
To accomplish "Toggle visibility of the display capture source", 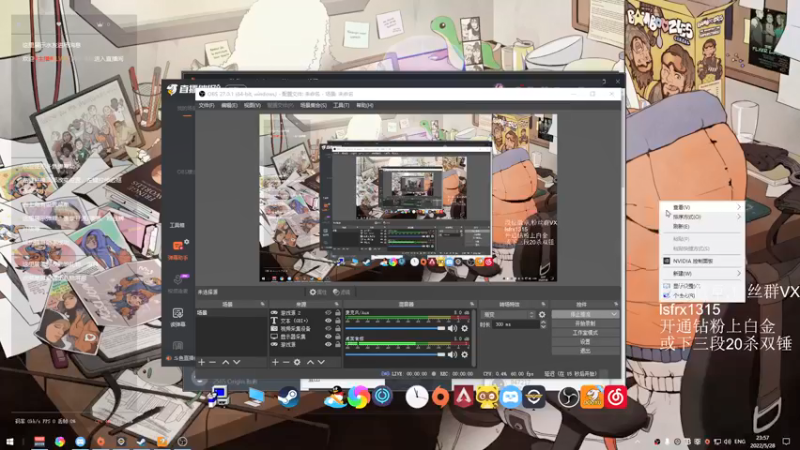I will coord(328,337).
